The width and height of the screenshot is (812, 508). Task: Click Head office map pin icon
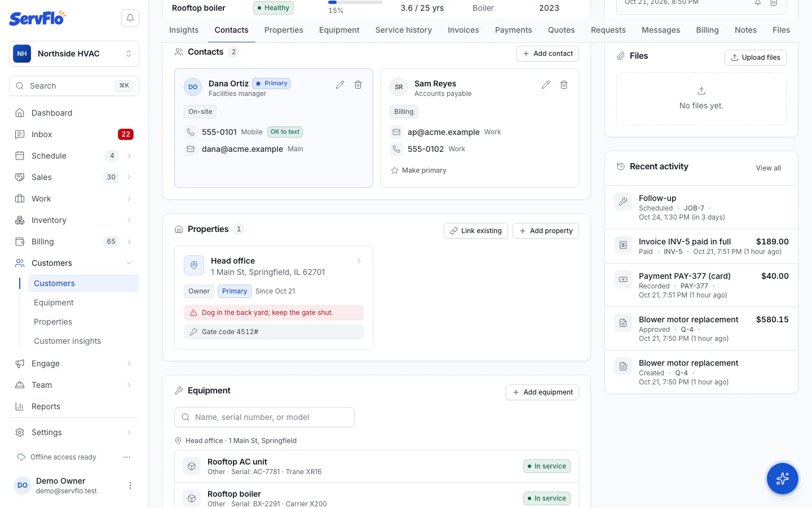coord(194,265)
